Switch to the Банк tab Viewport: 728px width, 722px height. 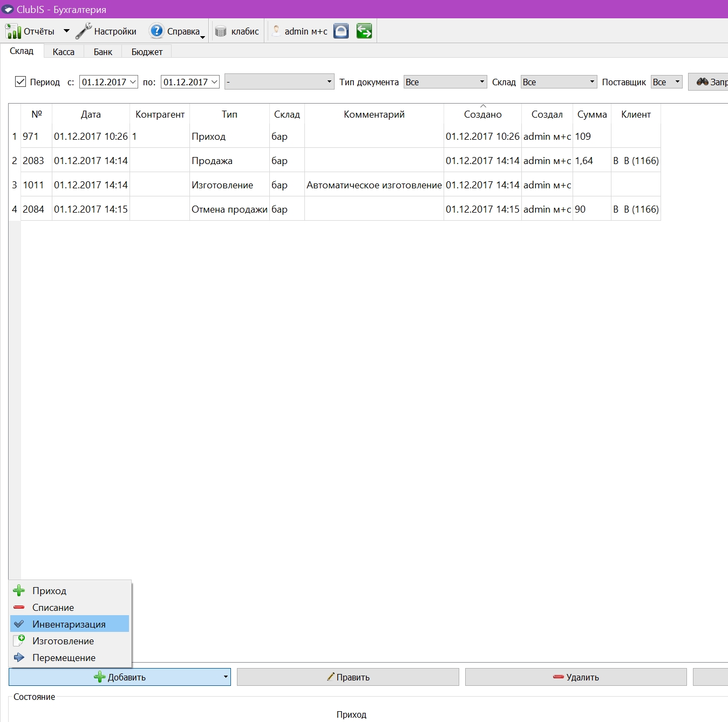(x=103, y=52)
